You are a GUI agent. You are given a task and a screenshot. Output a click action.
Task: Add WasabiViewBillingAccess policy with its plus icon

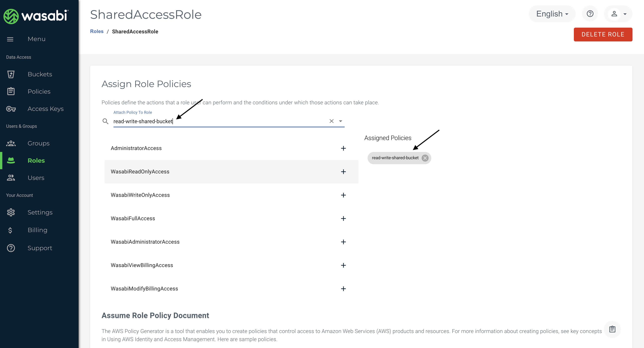[343, 266]
